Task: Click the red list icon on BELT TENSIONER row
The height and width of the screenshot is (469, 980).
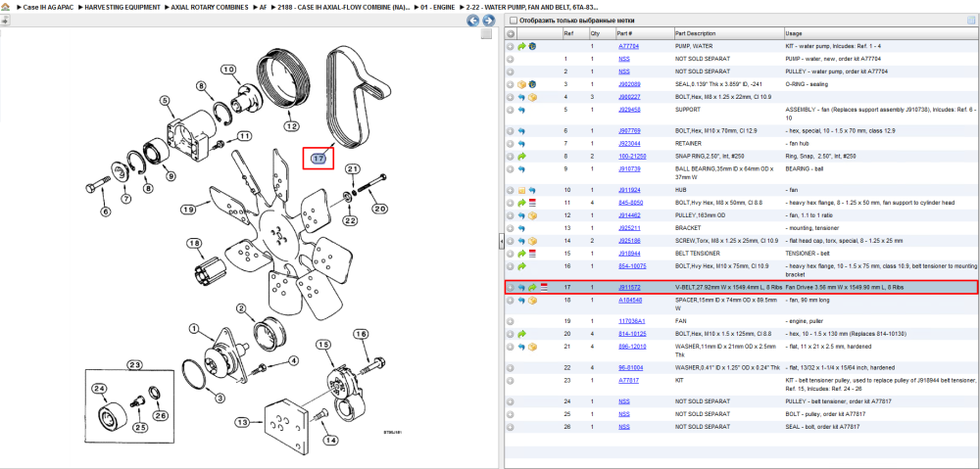Action: pyautogui.click(x=532, y=254)
